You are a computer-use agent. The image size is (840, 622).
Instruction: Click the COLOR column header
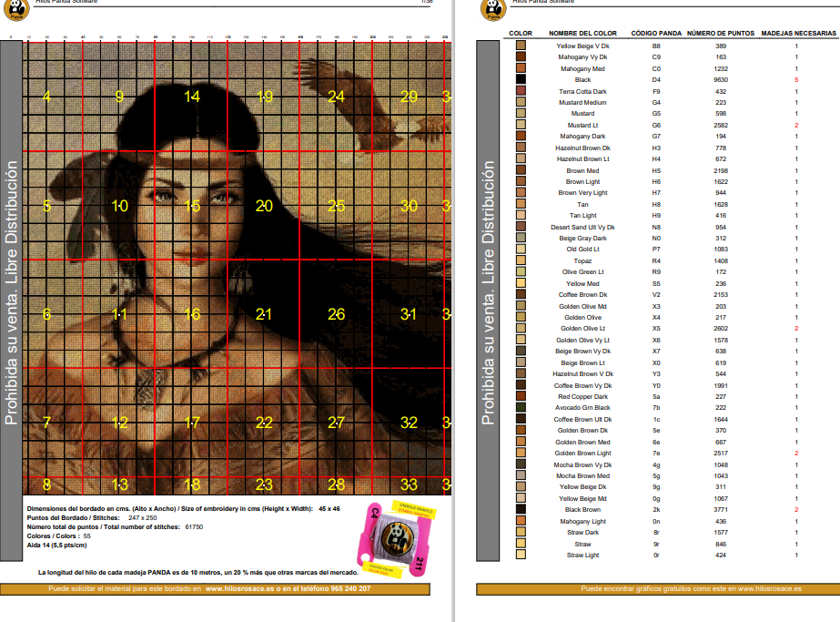point(521,34)
